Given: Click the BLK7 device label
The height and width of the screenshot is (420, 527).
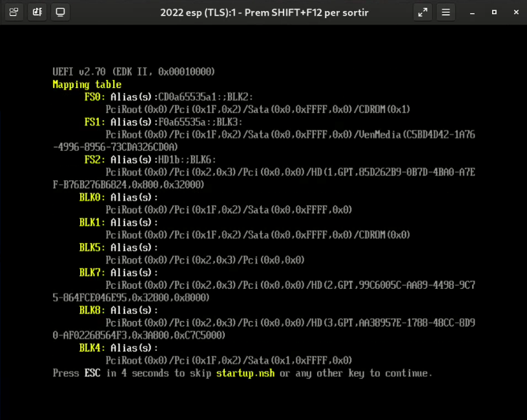Looking at the screenshot, I should pyautogui.click(x=92, y=273).
